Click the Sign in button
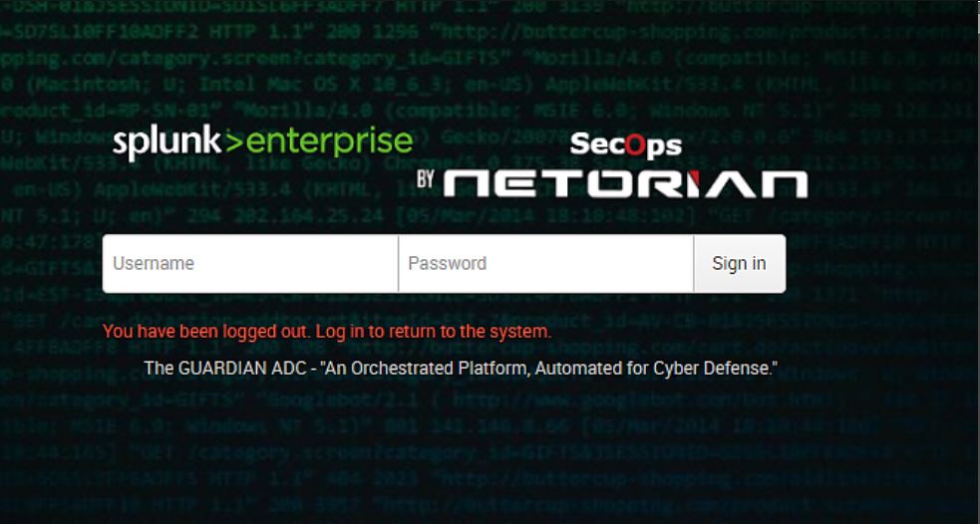This screenshot has width=980, height=524. pyautogui.click(x=740, y=264)
